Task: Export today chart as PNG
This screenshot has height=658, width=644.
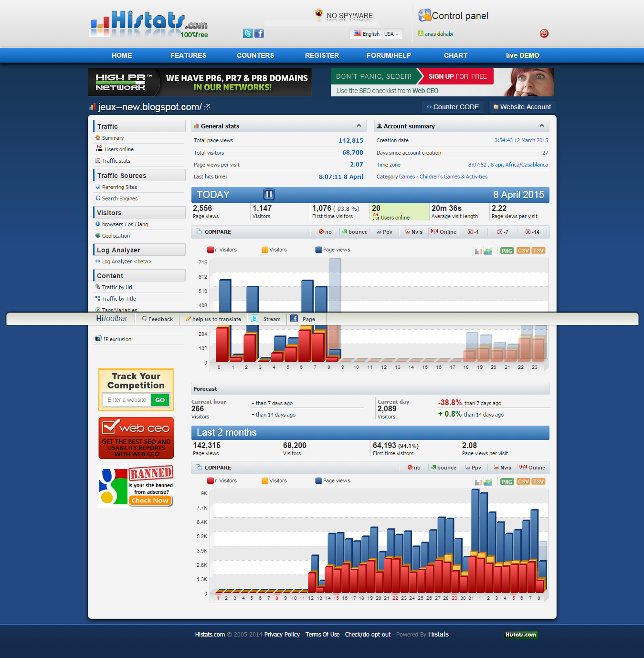Action: (507, 251)
